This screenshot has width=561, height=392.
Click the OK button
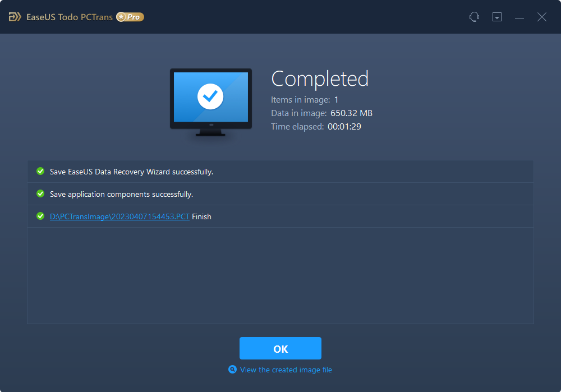pos(280,348)
